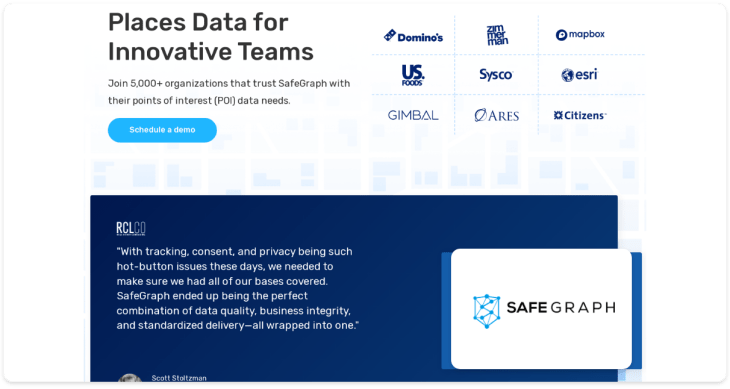Click the RCLCO logo in testimonial

tap(131, 228)
